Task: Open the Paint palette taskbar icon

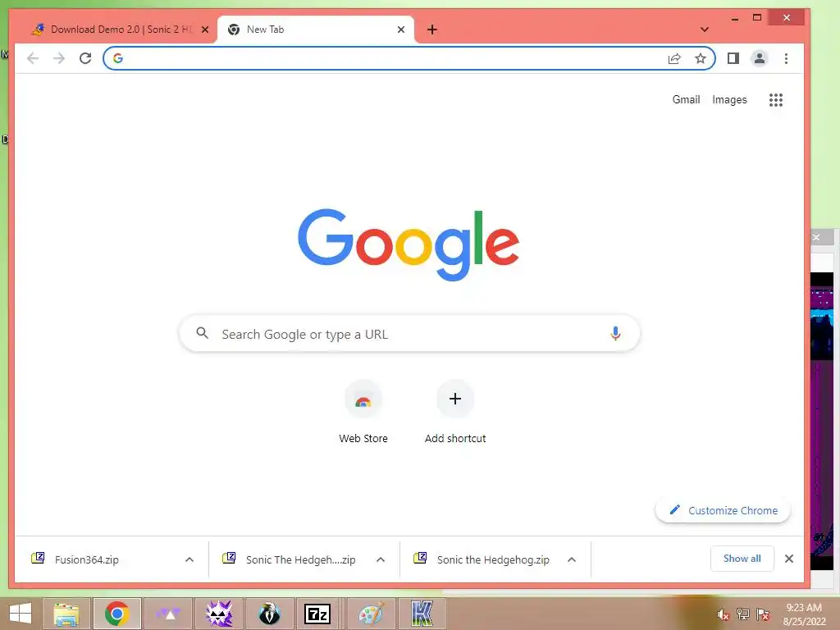Action: pos(372,614)
